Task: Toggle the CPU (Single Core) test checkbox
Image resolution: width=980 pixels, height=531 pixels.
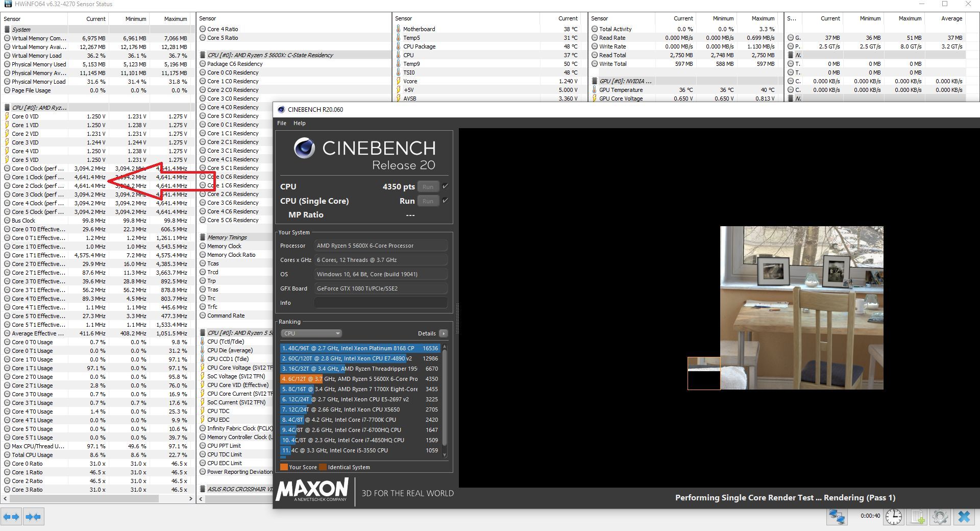Action: pos(445,201)
